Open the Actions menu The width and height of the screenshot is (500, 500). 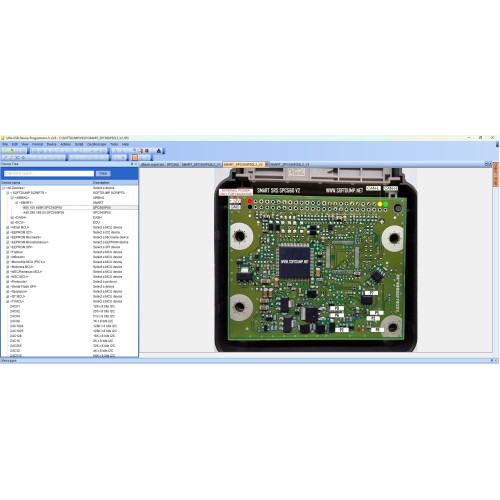pyautogui.click(x=65, y=144)
